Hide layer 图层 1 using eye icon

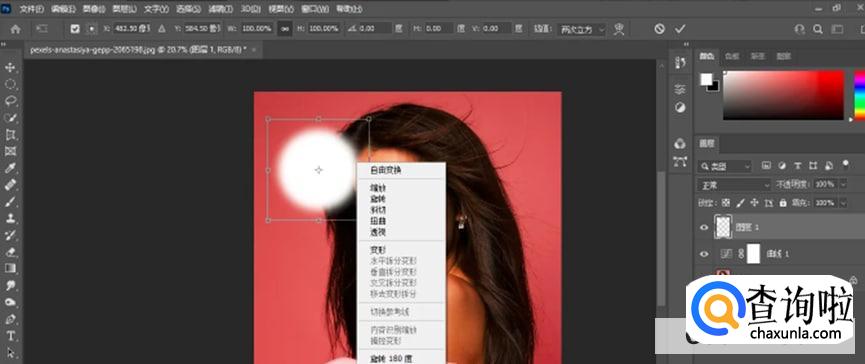tap(704, 227)
